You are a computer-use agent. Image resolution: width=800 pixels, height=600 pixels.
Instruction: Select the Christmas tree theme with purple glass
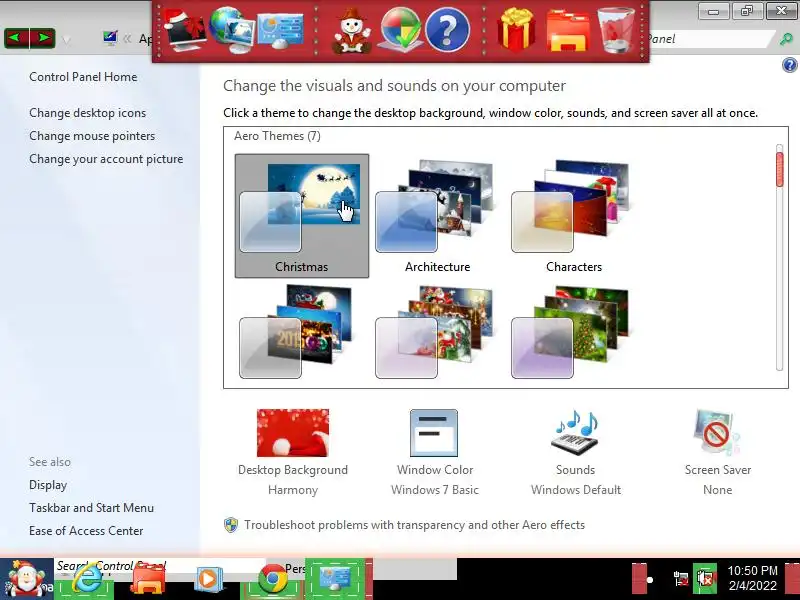click(x=570, y=332)
